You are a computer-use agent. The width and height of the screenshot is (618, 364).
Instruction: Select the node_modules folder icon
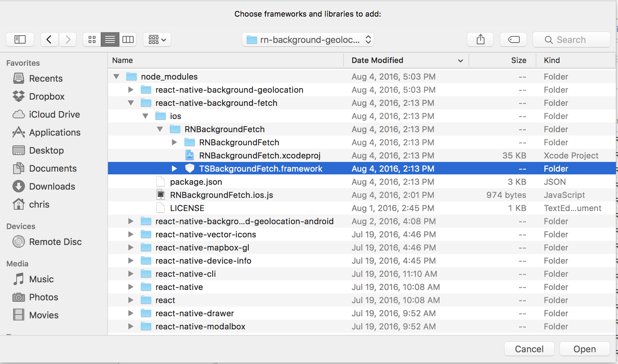(131, 76)
